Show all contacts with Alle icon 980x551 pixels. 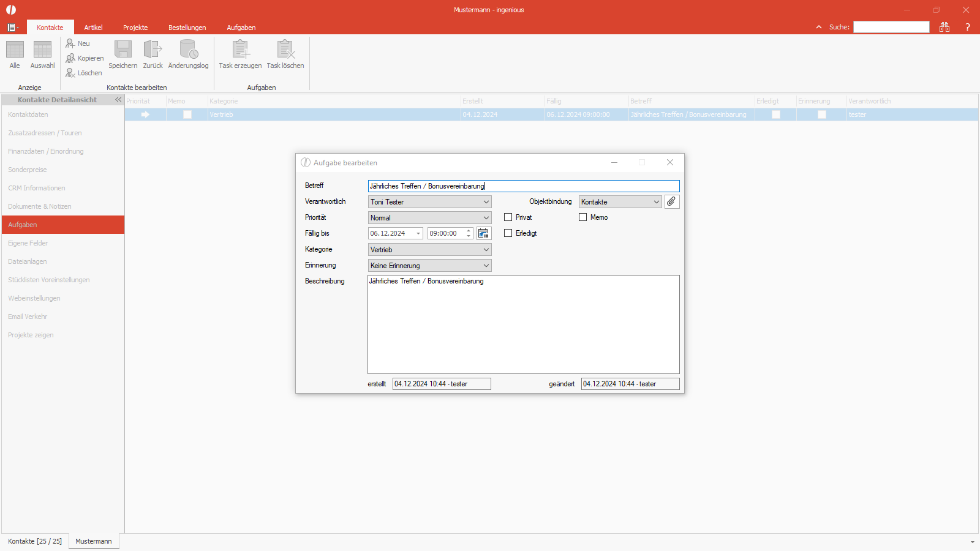pyautogui.click(x=15, y=50)
